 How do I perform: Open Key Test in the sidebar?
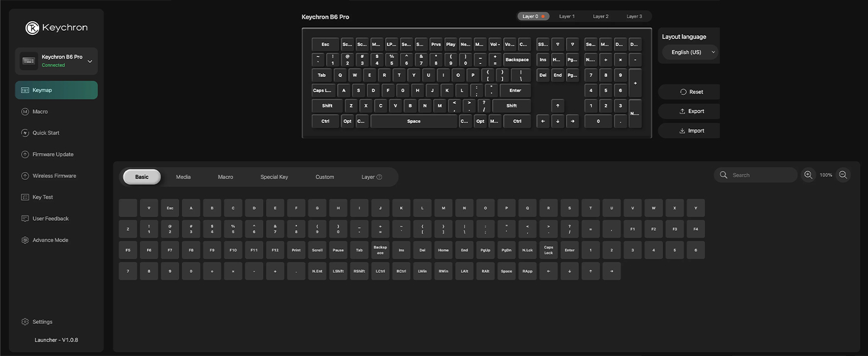point(56,197)
